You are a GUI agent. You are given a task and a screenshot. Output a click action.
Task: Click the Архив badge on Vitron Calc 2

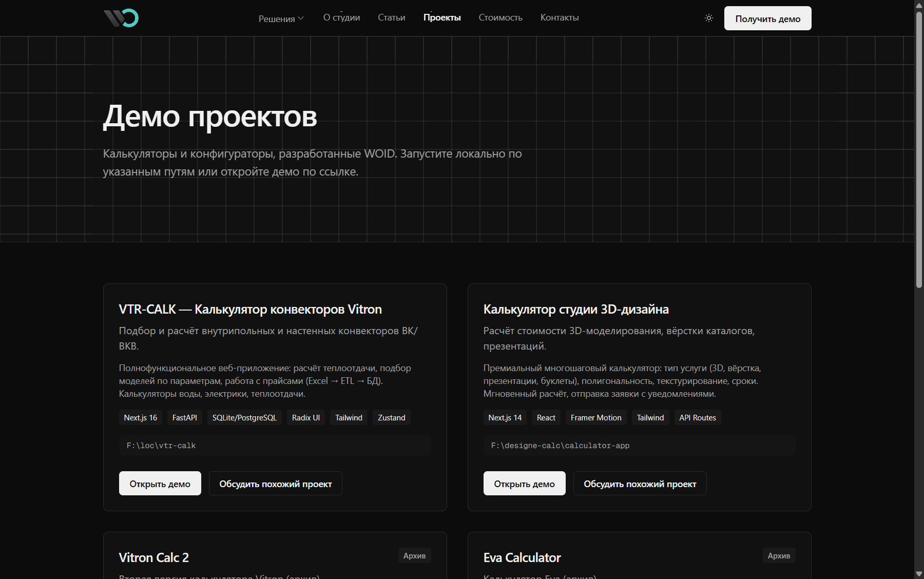pos(415,556)
